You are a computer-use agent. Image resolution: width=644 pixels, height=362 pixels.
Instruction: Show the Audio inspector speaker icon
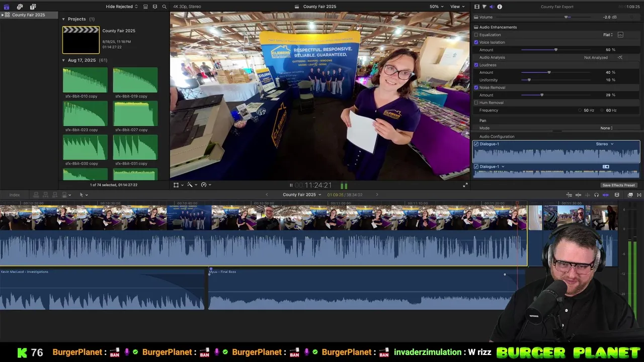[492, 7]
